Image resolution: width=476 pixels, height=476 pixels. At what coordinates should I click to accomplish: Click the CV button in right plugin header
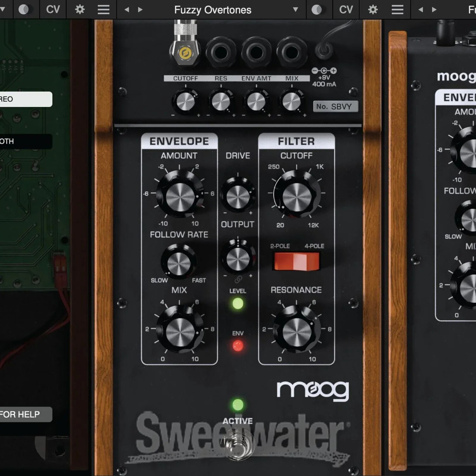[346, 10]
